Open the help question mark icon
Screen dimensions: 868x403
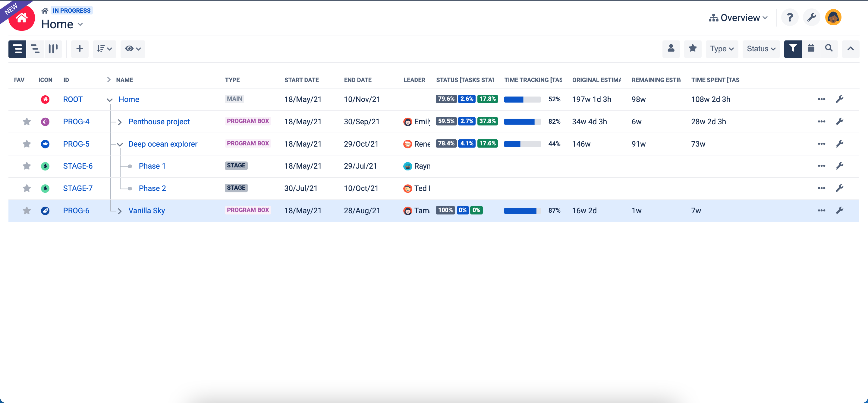point(790,17)
